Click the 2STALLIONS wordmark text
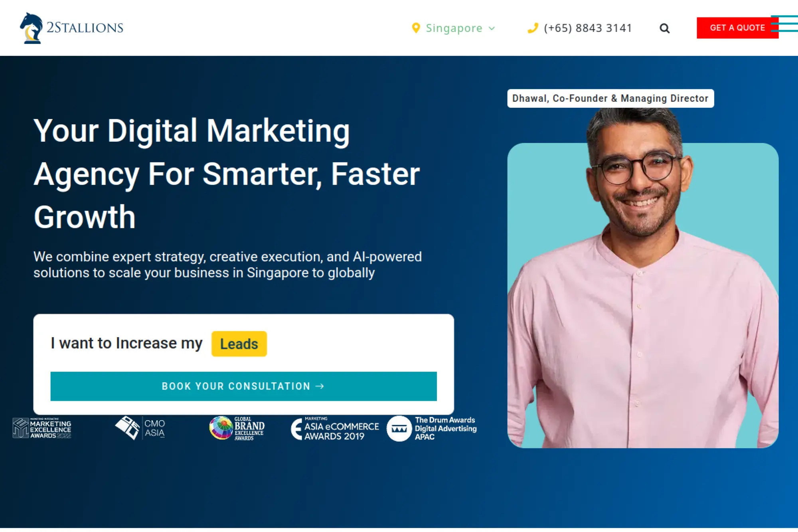Viewport: 798px width, 532px height. [85, 28]
